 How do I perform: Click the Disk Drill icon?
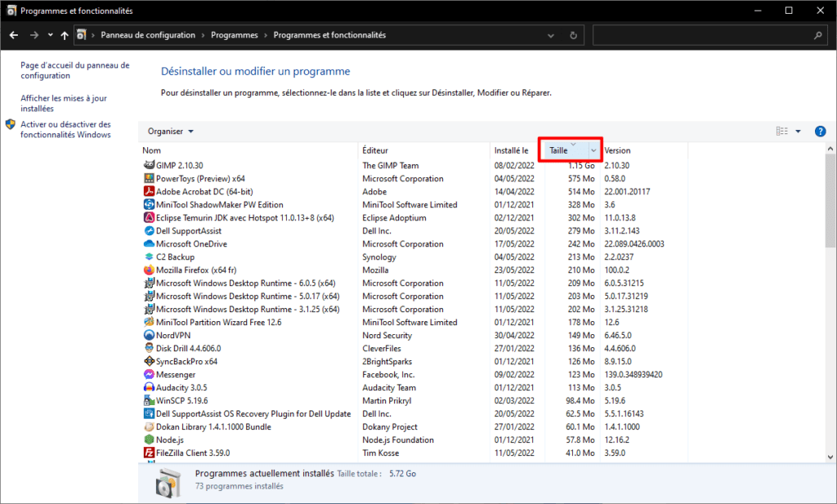click(x=149, y=348)
